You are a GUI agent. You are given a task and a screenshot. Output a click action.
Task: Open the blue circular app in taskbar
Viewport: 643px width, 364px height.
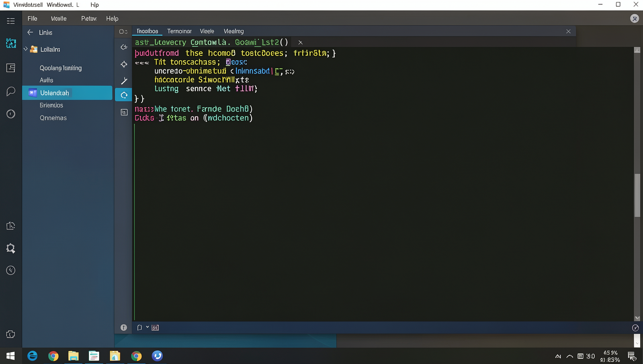[157, 356]
